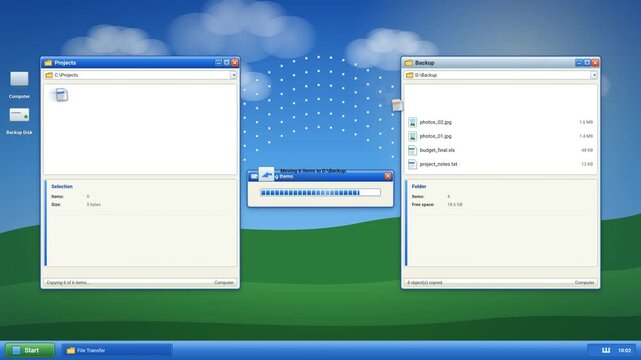The width and height of the screenshot is (641, 360).
Task: Click the project_notes.txt document icon
Action: tap(412, 164)
